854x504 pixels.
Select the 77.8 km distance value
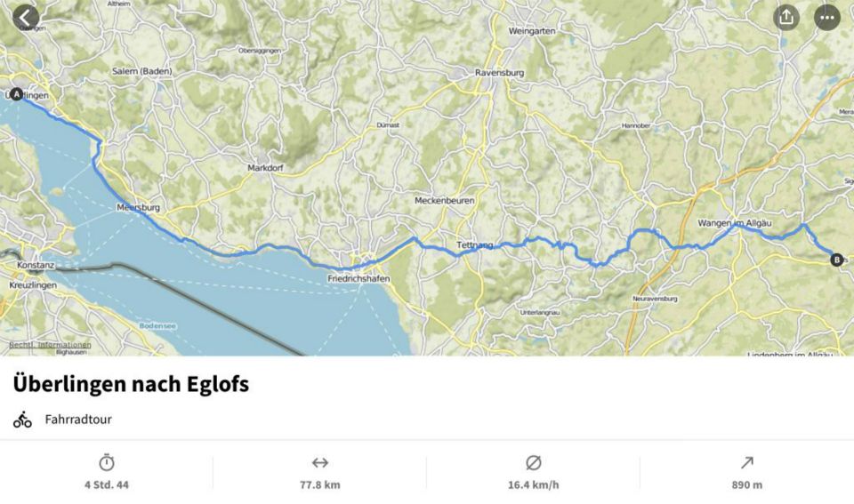pyautogui.click(x=319, y=484)
